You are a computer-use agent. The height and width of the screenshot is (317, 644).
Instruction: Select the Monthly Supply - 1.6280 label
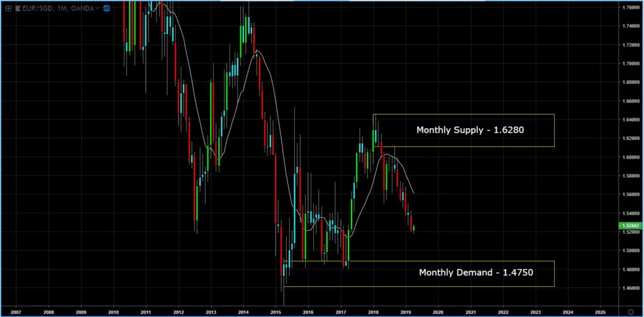click(x=470, y=130)
